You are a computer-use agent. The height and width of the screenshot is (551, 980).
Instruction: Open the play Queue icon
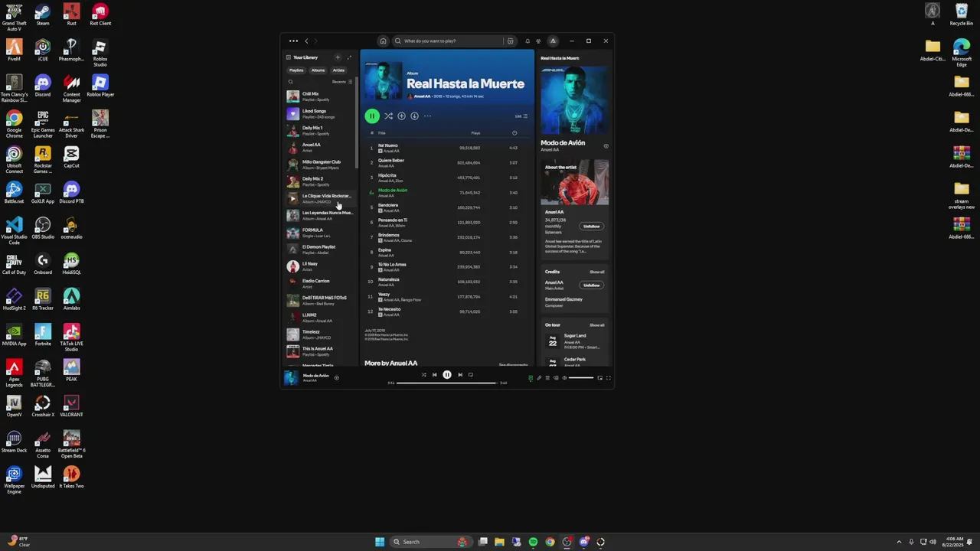(x=547, y=378)
